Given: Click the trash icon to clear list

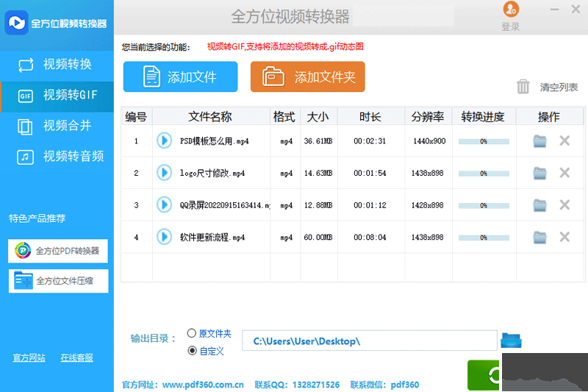Looking at the screenshot, I should point(523,87).
